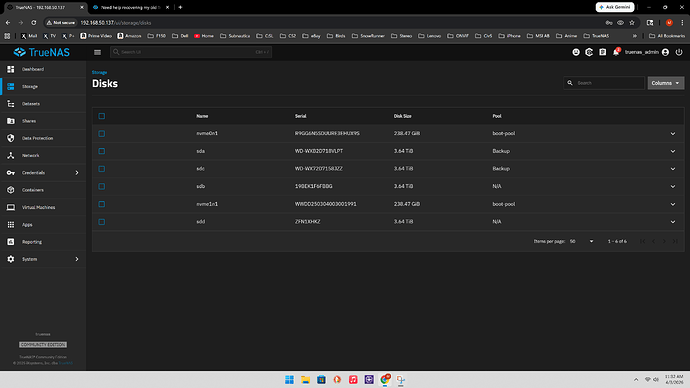Image resolution: width=690 pixels, height=388 pixels.
Task: Open TrueCommand status icon
Action: pyautogui.click(x=589, y=52)
